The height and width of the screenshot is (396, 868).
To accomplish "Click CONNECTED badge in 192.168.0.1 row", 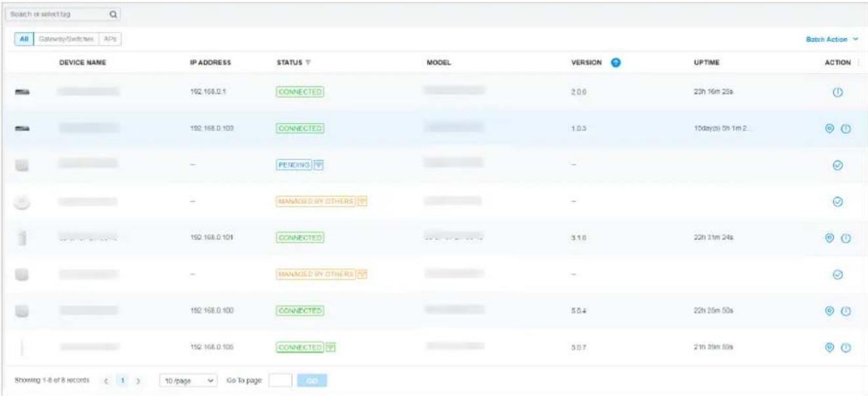I will pyautogui.click(x=300, y=92).
